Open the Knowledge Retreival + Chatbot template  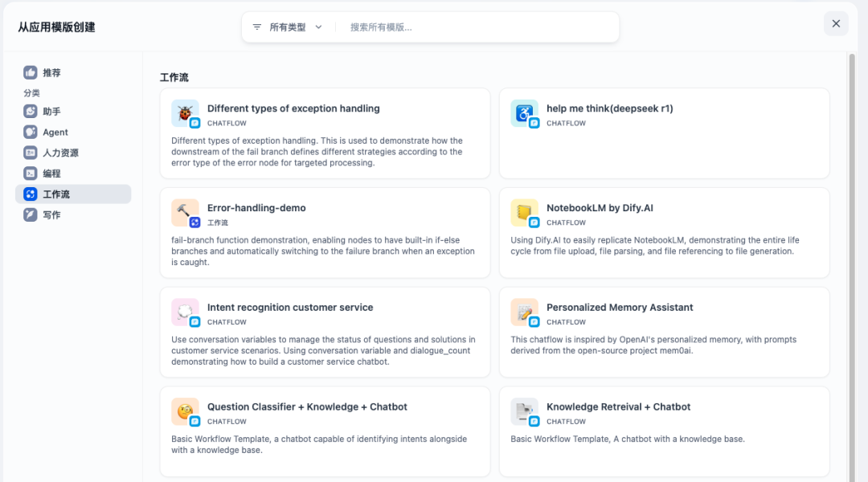[x=664, y=426]
